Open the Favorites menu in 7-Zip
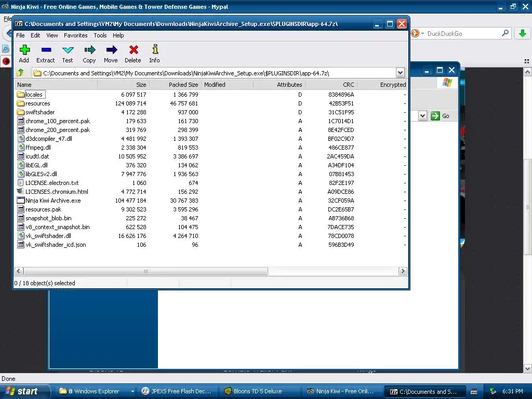 point(76,35)
